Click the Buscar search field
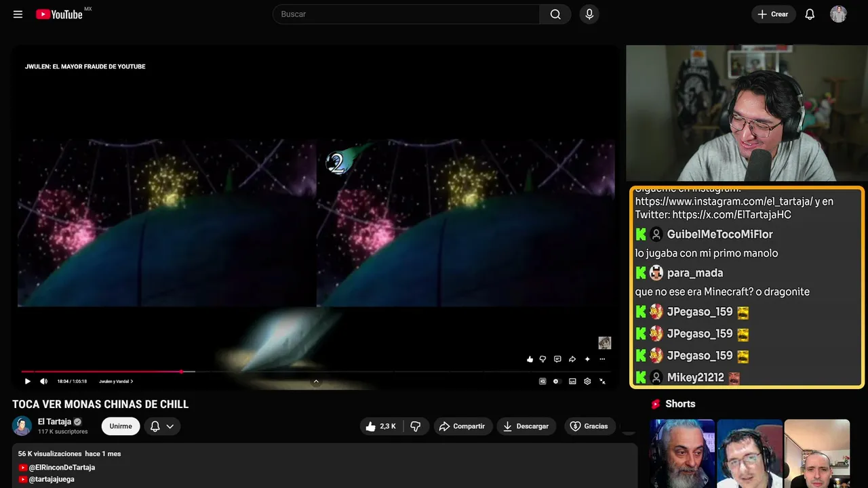This screenshot has width=868, height=488. tap(406, 14)
